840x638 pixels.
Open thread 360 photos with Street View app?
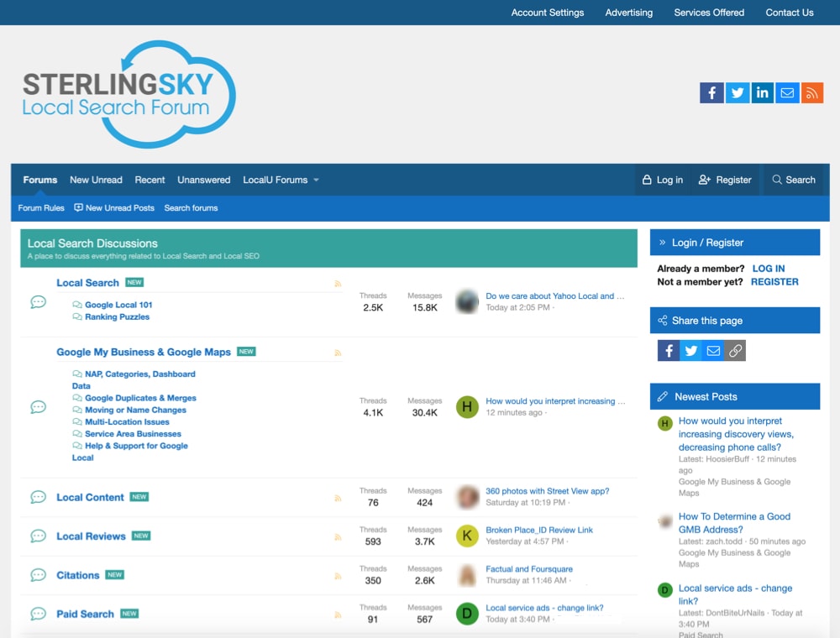click(x=548, y=491)
